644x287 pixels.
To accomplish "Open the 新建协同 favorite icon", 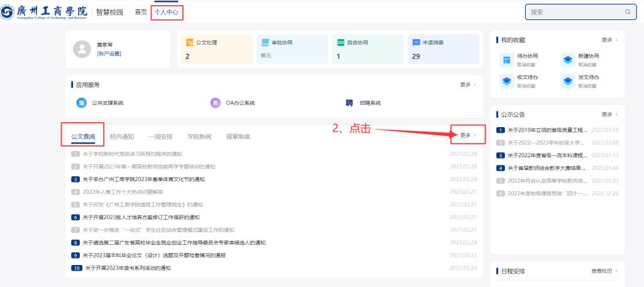I will (x=568, y=60).
